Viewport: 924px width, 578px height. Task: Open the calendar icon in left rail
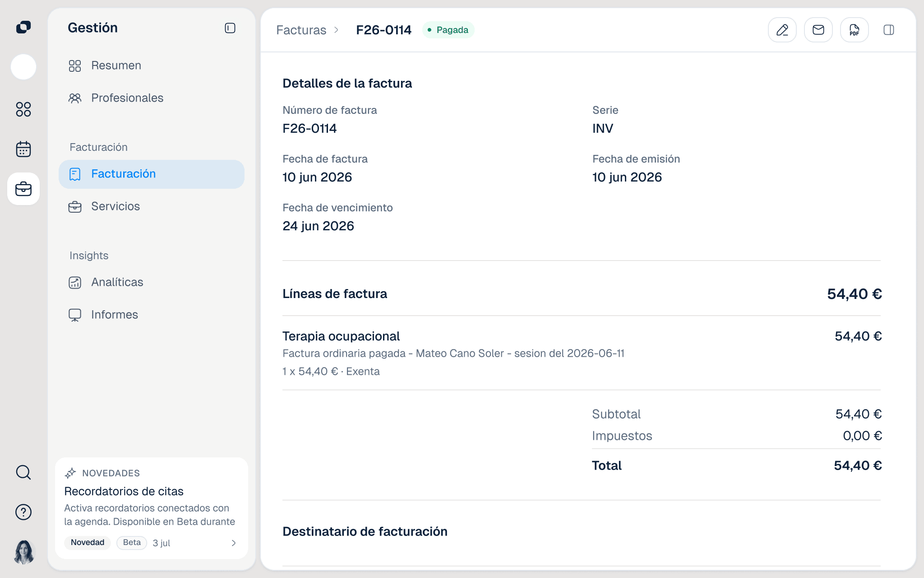tap(23, 149)
